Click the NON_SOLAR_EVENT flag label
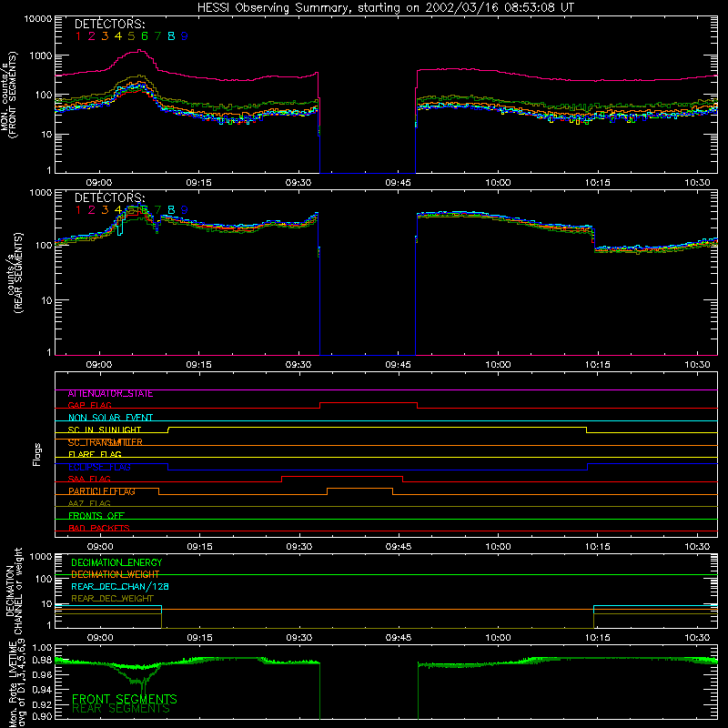Image resolution: width=728 pixels, height=728 pixels. [110, 418]
